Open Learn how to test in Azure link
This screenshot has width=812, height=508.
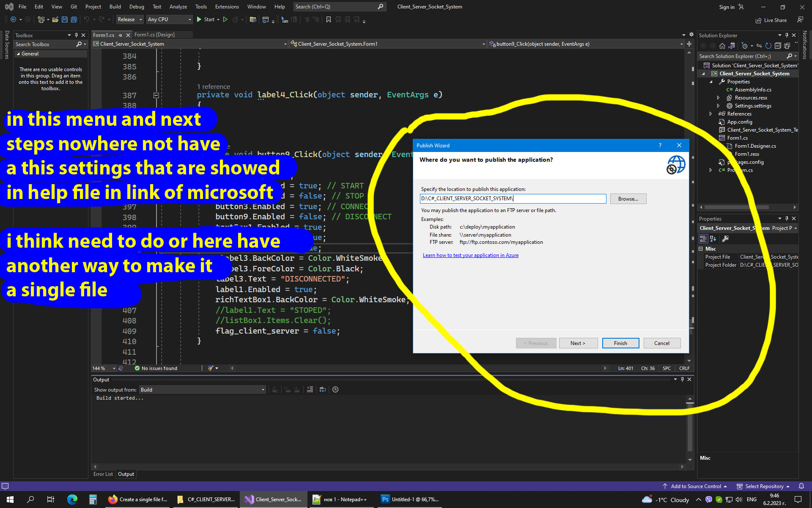[x=470, y=255]
